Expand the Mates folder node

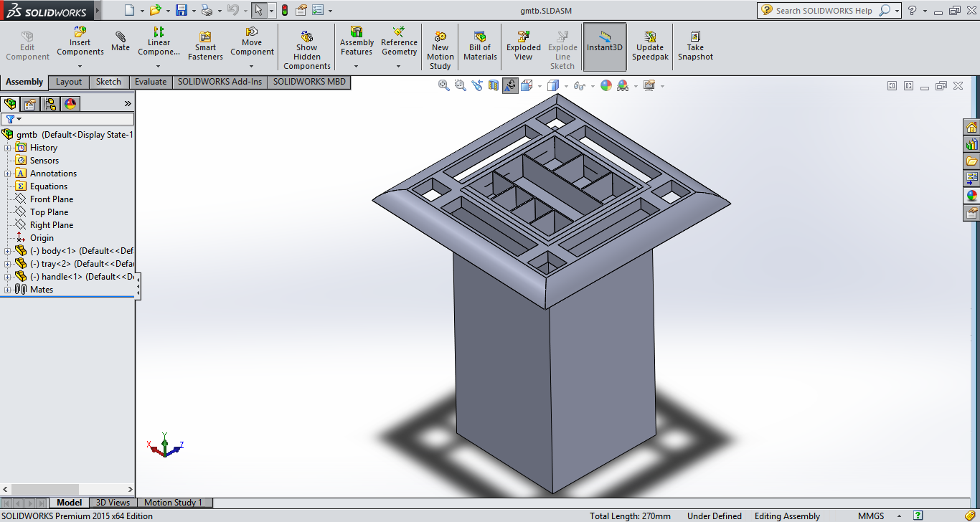8,290
